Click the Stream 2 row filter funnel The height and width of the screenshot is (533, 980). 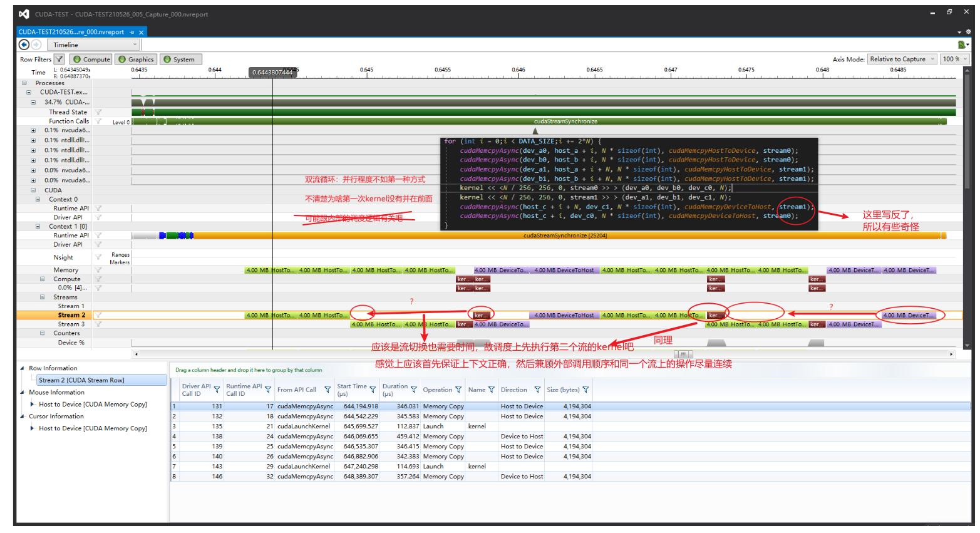[x=98, y=315]
